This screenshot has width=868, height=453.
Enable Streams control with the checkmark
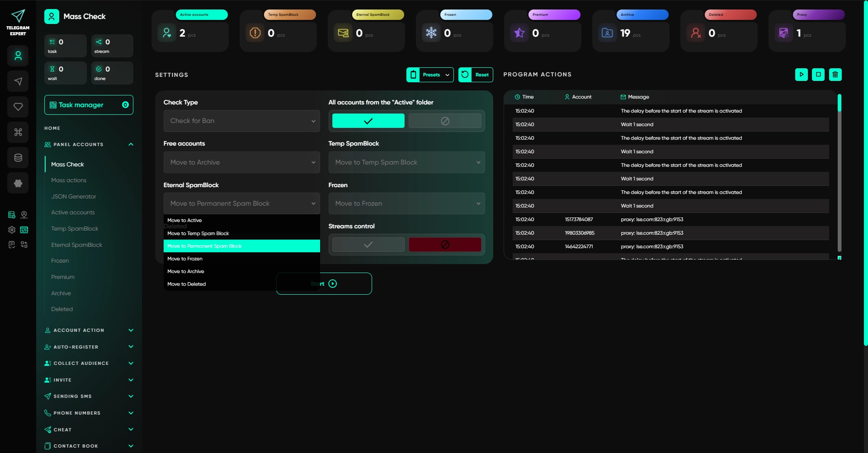click(x=368, y=245)
